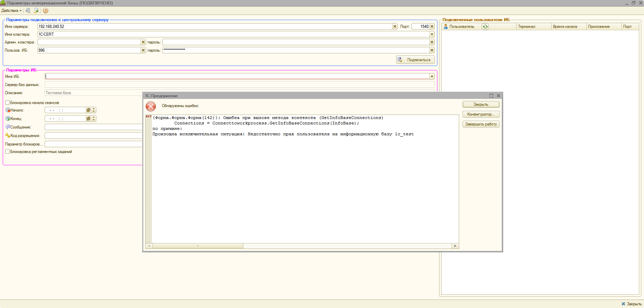This screenshot has width=644, height=308.
Task: Click the Начало clock icon
Action: [8, 110]
